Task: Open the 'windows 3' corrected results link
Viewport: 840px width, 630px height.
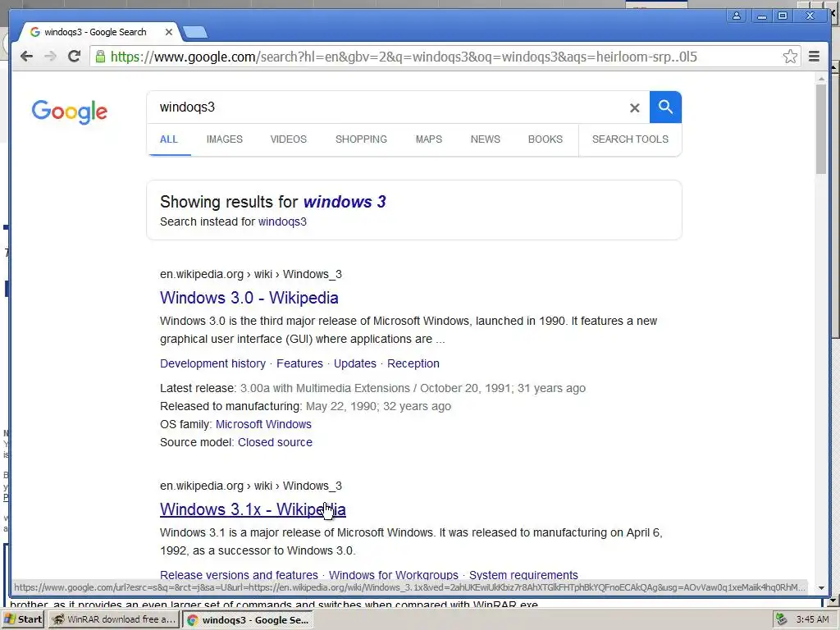Action: pyautogui.click(x=345, y=202)
